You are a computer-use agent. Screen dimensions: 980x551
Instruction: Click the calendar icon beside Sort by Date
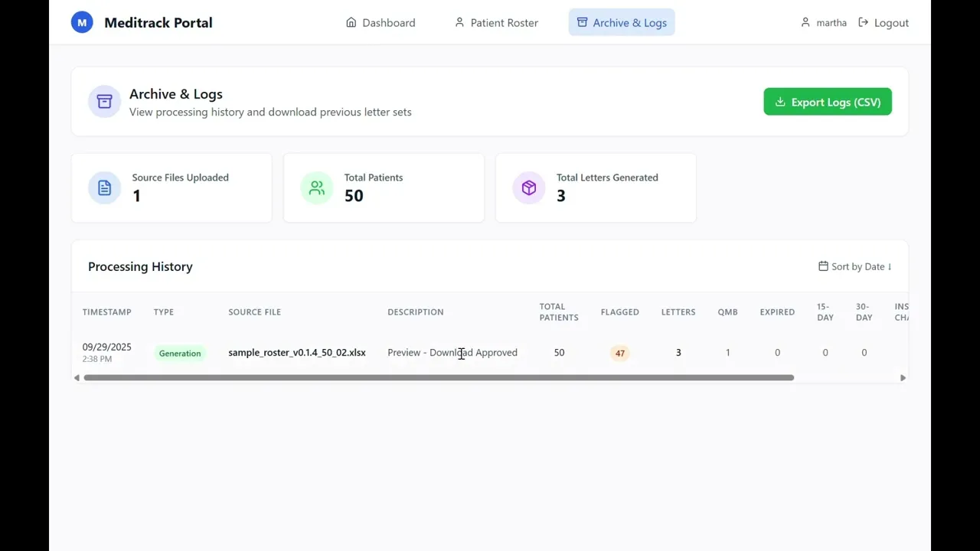click(x=823, y=266)
